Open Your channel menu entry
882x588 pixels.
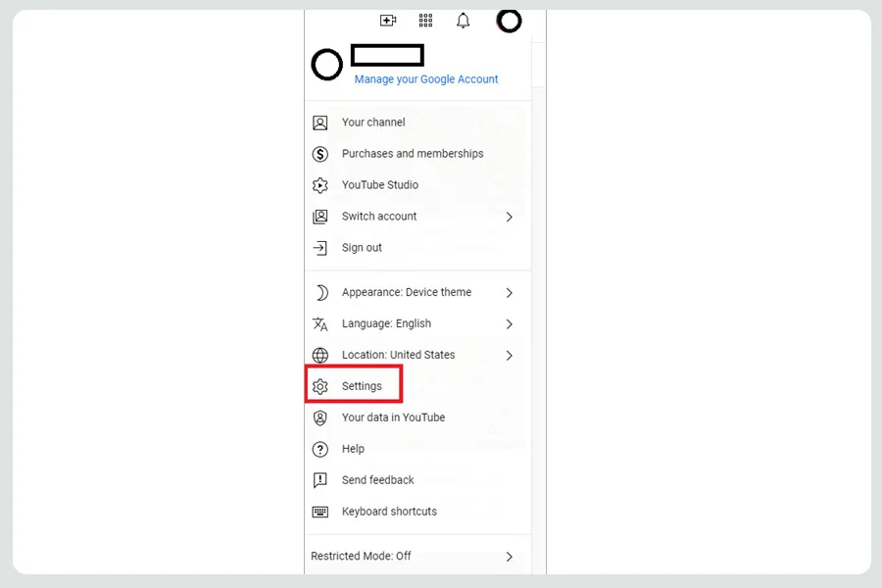click(x=417, y=122)
